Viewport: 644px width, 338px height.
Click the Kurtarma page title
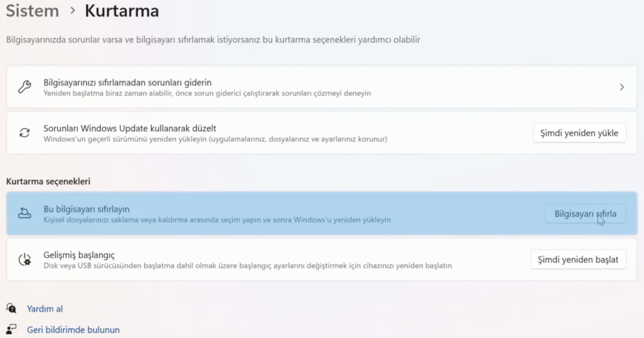(x=122, y=10)
